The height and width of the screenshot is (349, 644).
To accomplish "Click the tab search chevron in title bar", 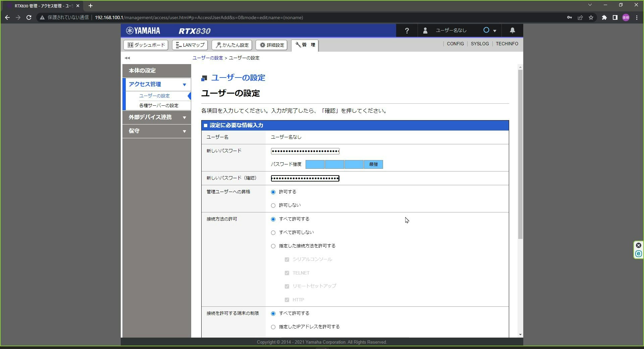I will coord(590,5).
